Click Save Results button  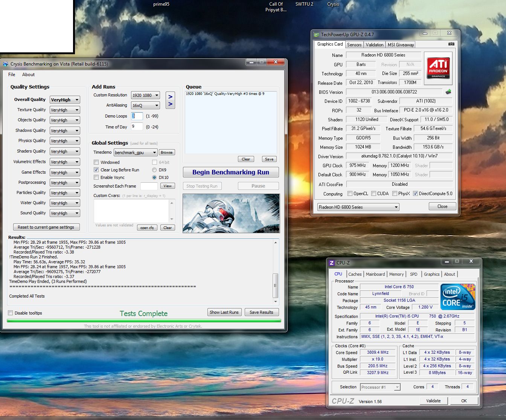tap(261, 312)
